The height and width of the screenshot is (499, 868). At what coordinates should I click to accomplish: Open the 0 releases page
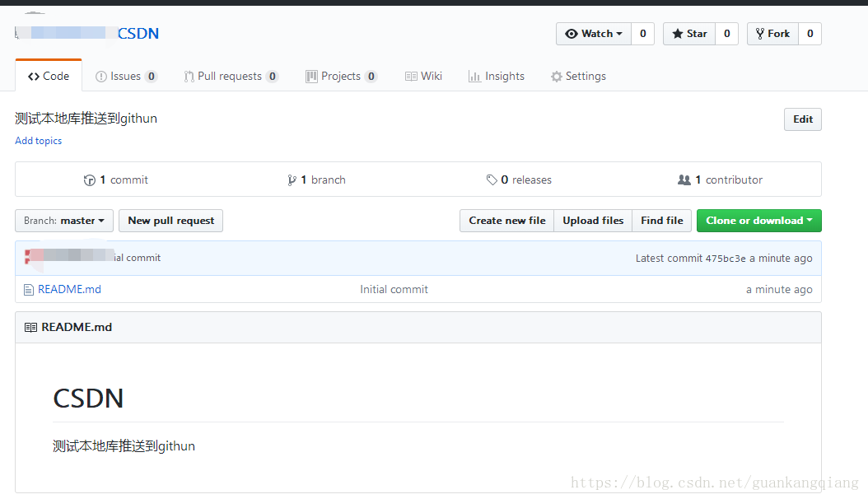pyautogui.click(x=519, y=180)
